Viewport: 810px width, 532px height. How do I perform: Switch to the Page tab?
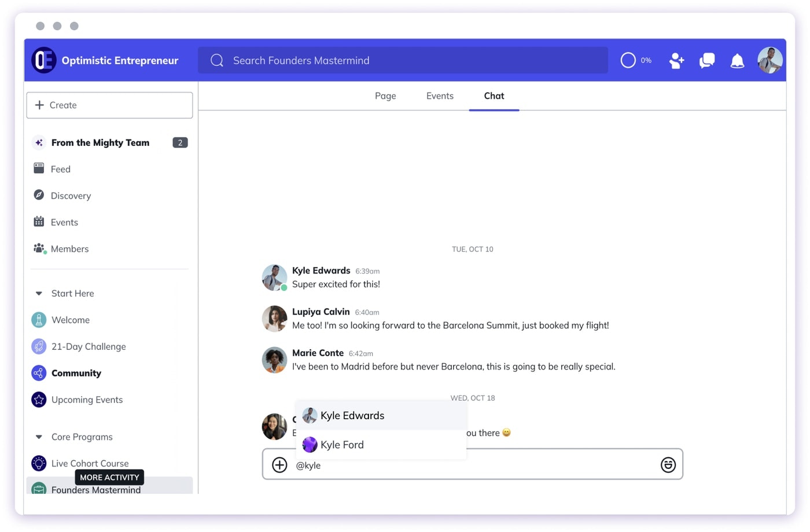[x=385, y=96]
